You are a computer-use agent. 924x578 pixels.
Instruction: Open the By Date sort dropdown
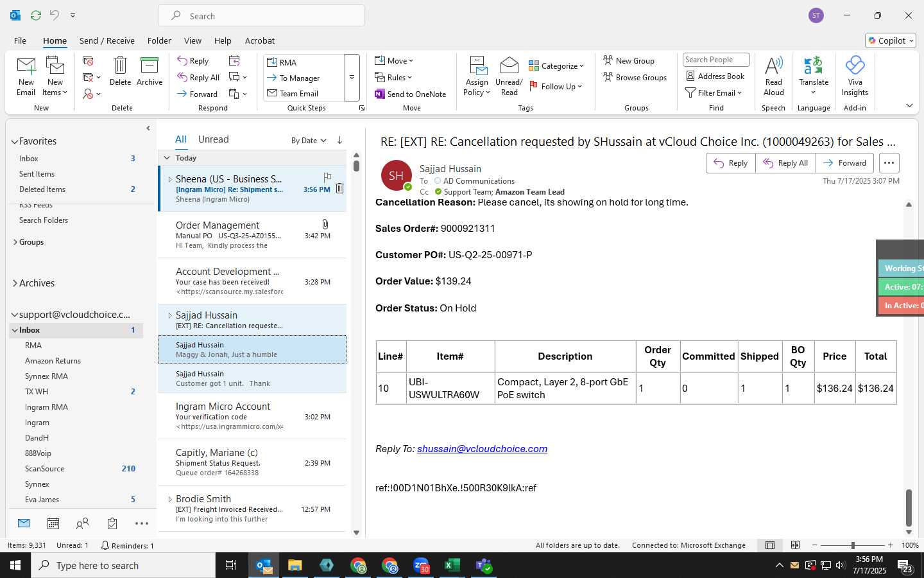click(x=309, y=140)
